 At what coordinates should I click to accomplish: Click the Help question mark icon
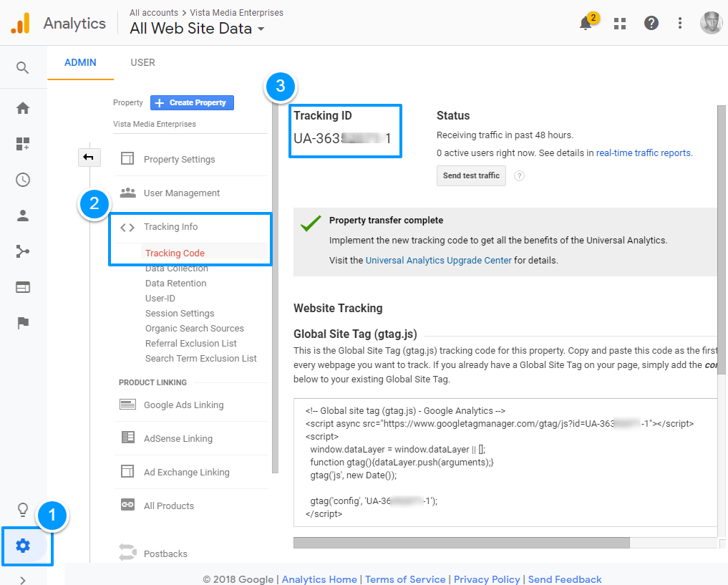651,24
